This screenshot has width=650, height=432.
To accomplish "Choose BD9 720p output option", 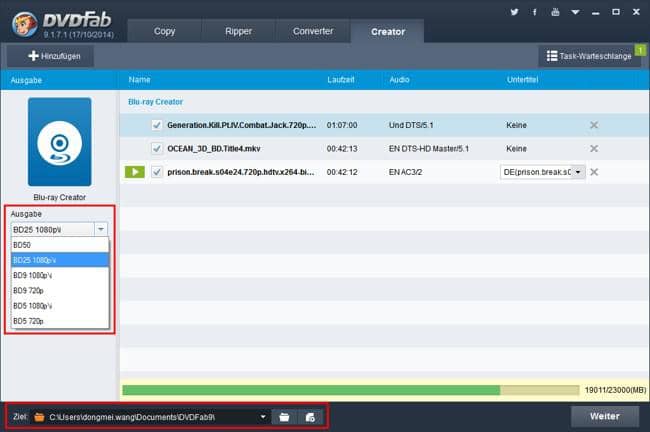I will (60, 291).
